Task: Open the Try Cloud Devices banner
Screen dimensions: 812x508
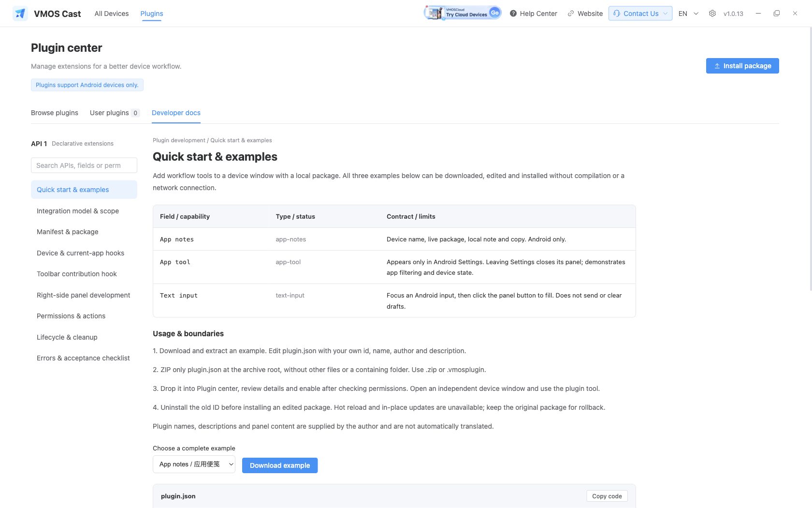Action: point(463,13)
